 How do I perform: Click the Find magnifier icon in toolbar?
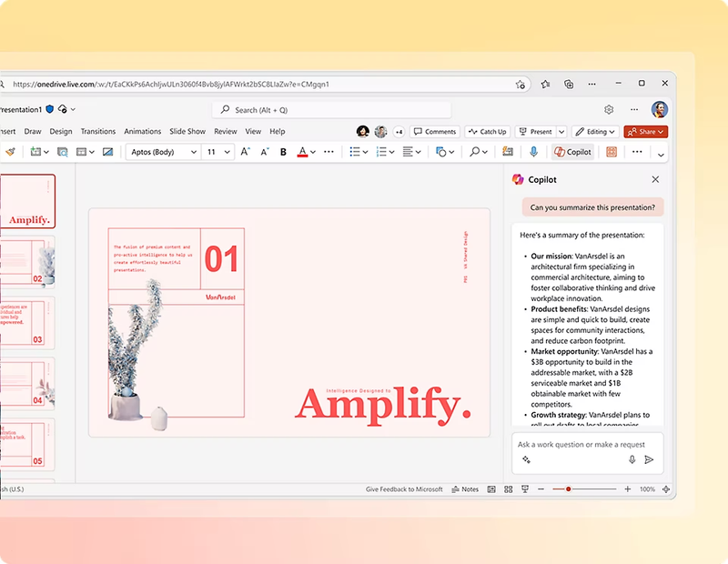(474, 152)
